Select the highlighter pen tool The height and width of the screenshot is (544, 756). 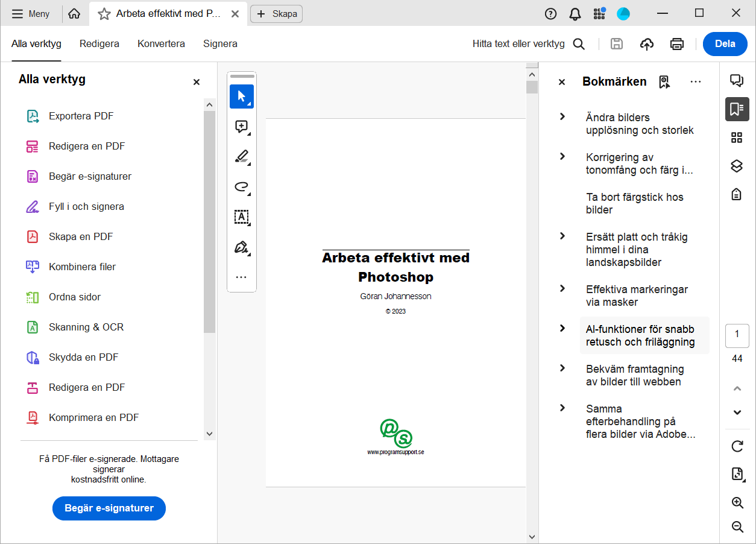tap(241, 157)
